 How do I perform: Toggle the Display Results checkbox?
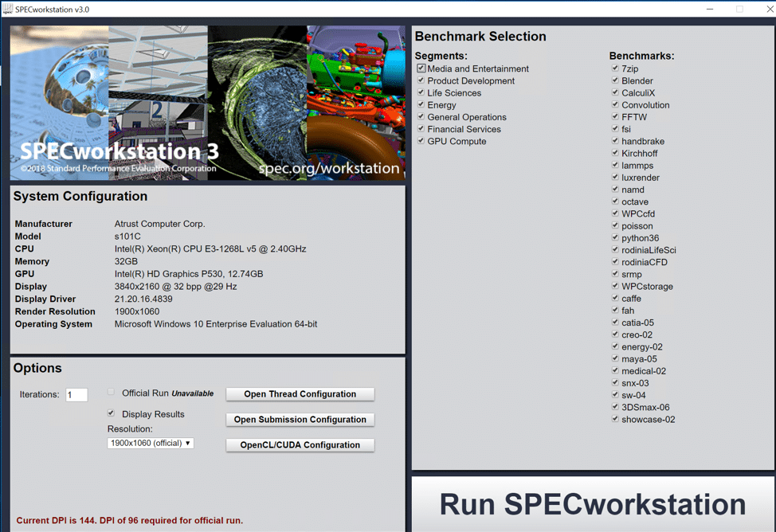(111, 413)
